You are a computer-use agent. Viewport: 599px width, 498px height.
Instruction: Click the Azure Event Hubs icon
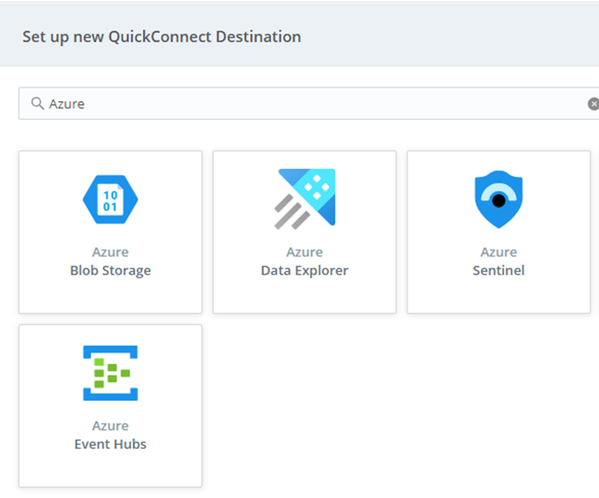[110, 373]
